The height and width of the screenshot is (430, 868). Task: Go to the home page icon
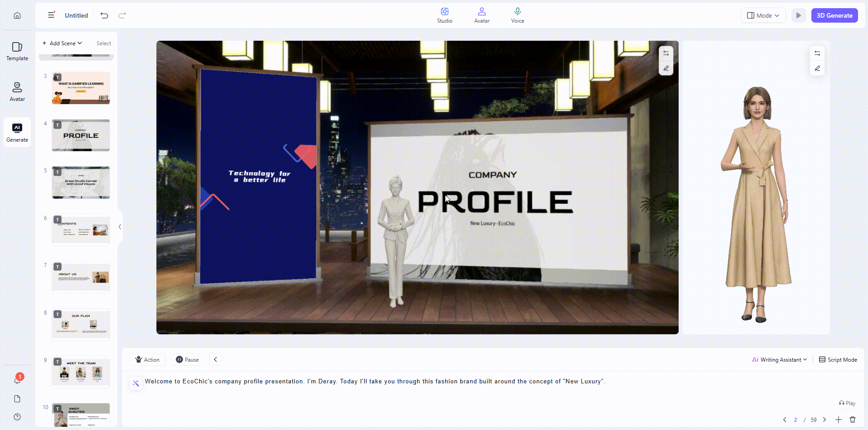[17, 15]
